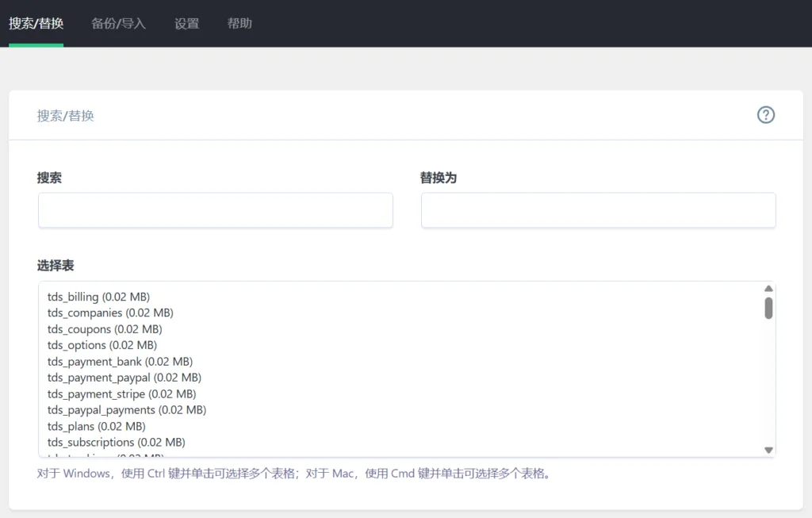
Task: Select tds_billing table in the list
Action: point(98,297)
